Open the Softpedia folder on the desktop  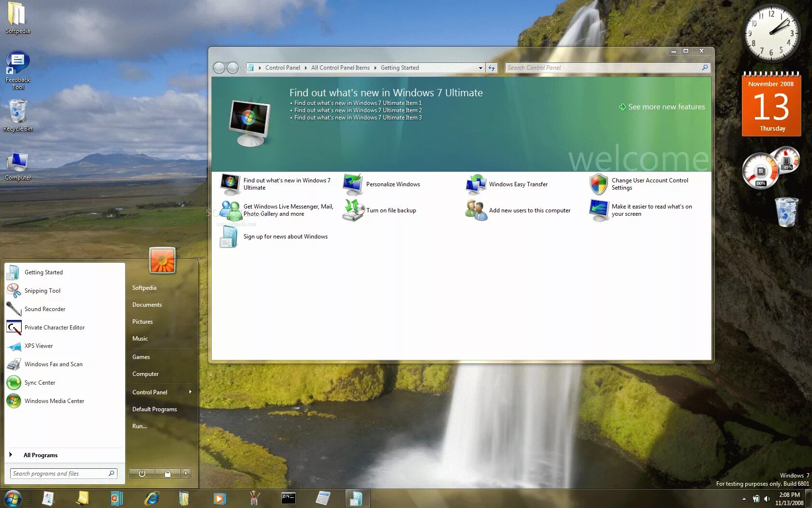click(x=17, y=18)
